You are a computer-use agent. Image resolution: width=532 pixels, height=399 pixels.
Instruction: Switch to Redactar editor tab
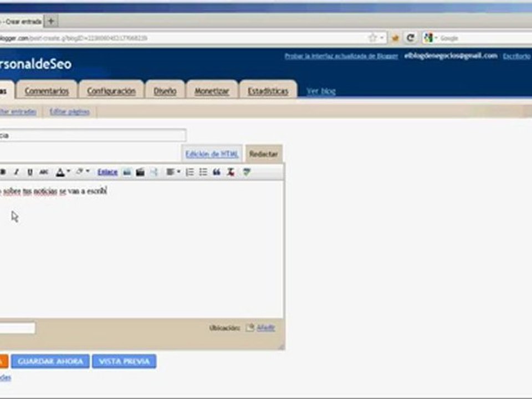pyautogui.click(x=264, y=154)
